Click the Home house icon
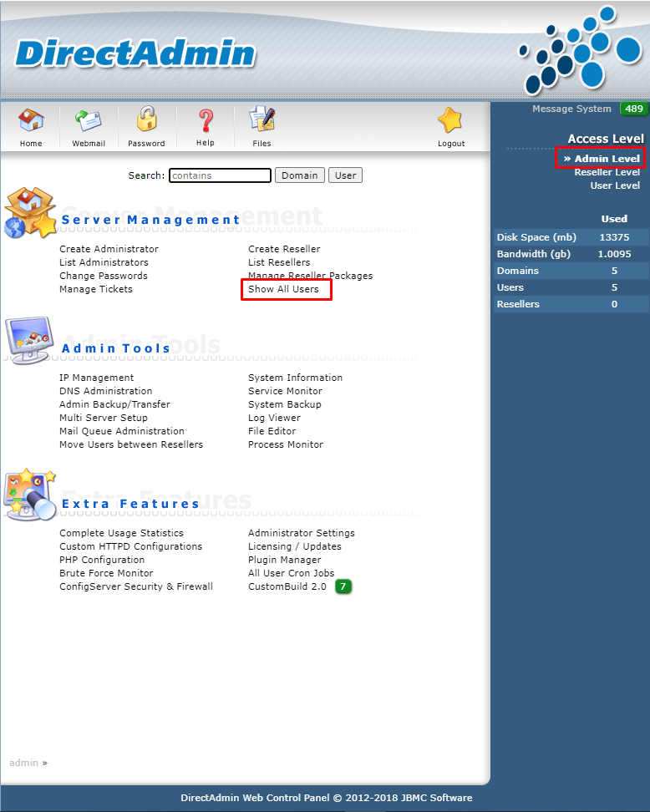Screen dimensions: 650x812 pyautogui.click(x=31, y=122)
